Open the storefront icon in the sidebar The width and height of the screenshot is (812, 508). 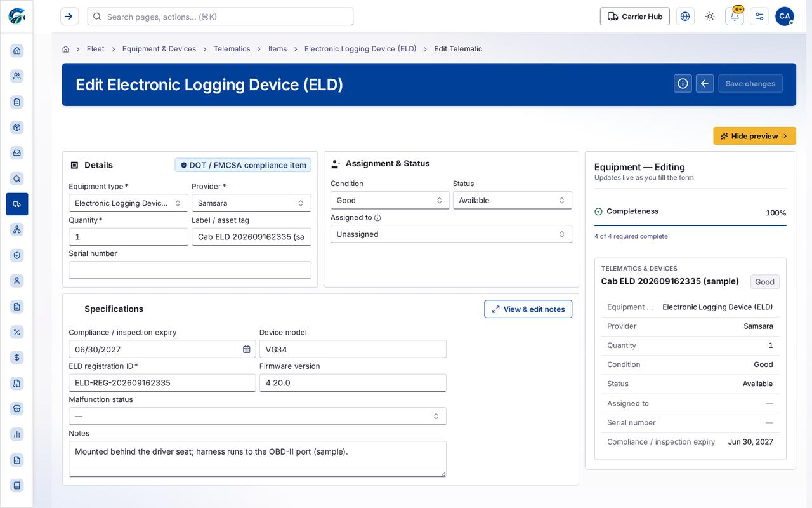tap(17, 408)
